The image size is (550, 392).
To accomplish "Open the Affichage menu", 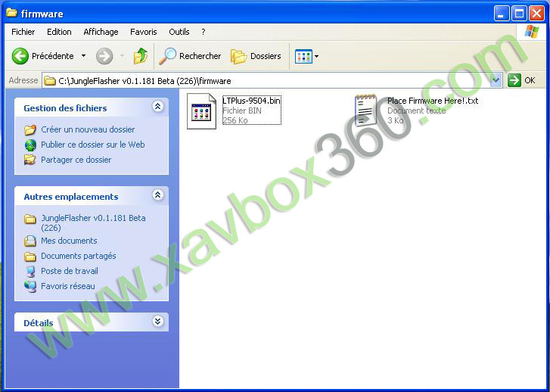I will click(101, 32).
